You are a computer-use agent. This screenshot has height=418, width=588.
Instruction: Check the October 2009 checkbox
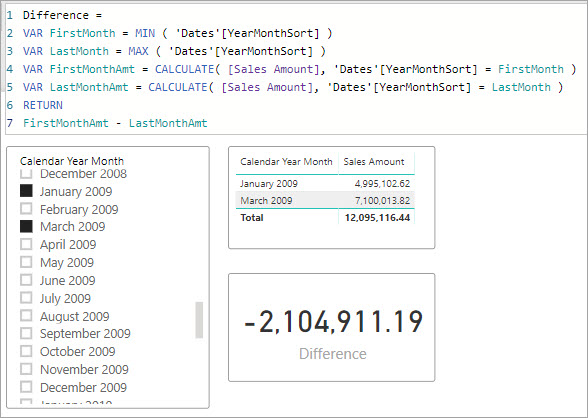tap(26, 351)
